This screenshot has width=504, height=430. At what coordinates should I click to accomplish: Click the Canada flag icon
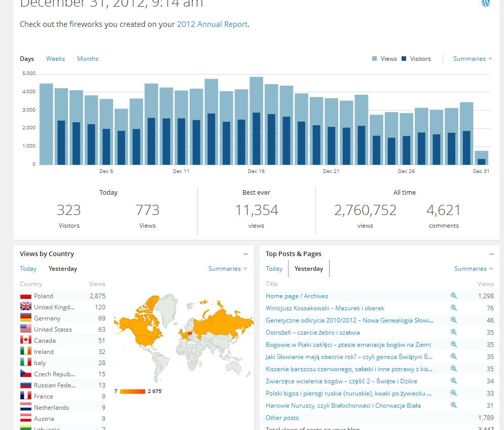pyautogui.click(x=26, y=340)
